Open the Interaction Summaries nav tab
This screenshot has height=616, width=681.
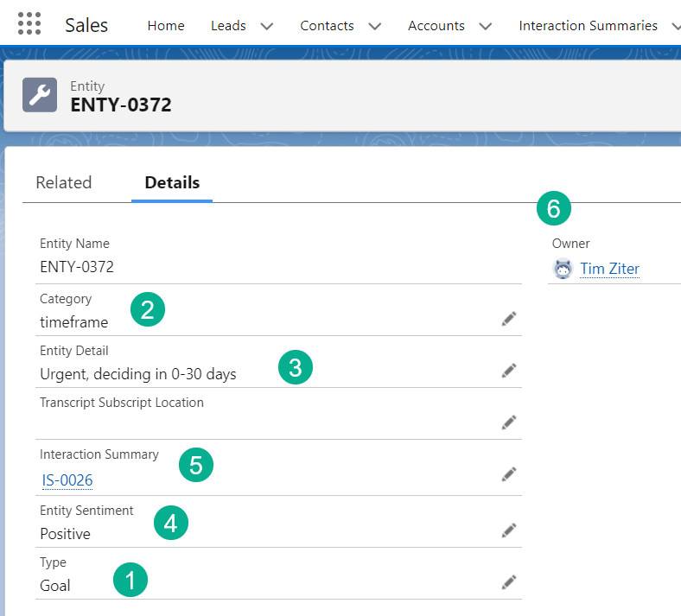pyautogui.click(x=588, y=26)
